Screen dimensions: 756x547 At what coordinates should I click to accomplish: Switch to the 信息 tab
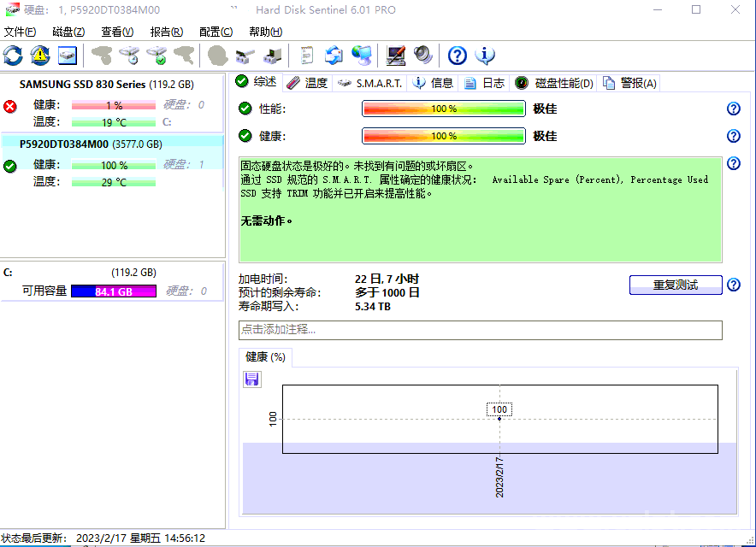tap(433, 84)
